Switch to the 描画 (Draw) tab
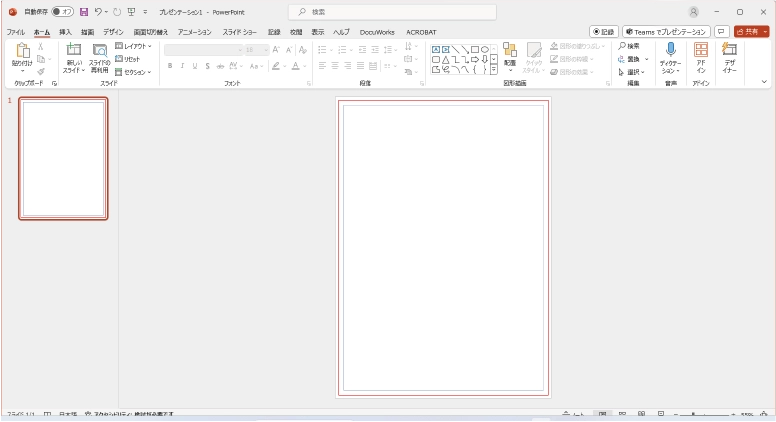Image resolution: width=776 pixels, height=422 pixels. pos(88,32)
